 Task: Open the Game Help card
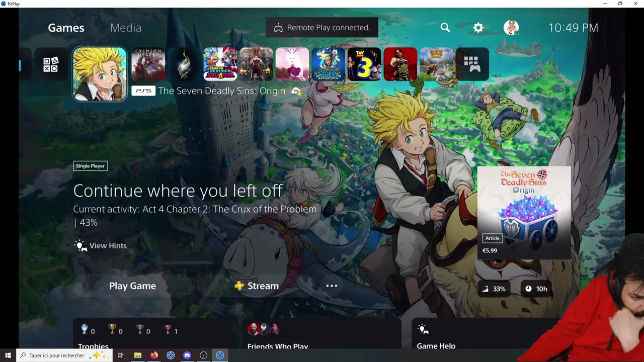tap(486, 333)
